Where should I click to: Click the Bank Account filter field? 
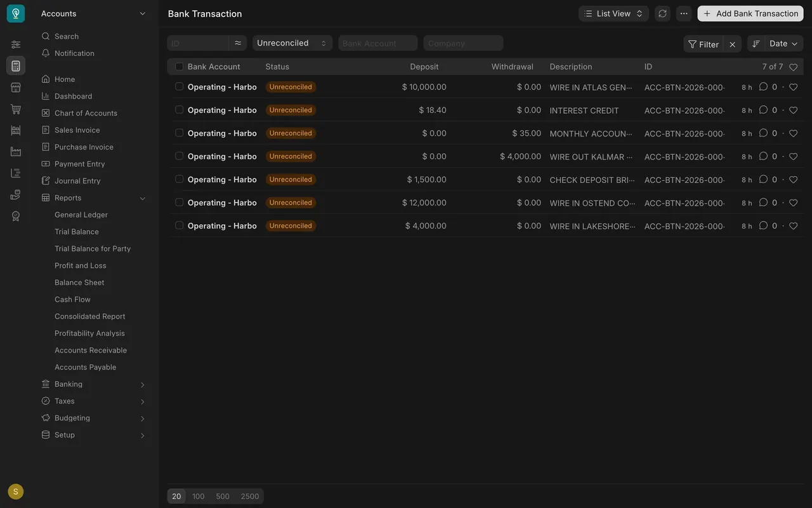pos(378,43)
